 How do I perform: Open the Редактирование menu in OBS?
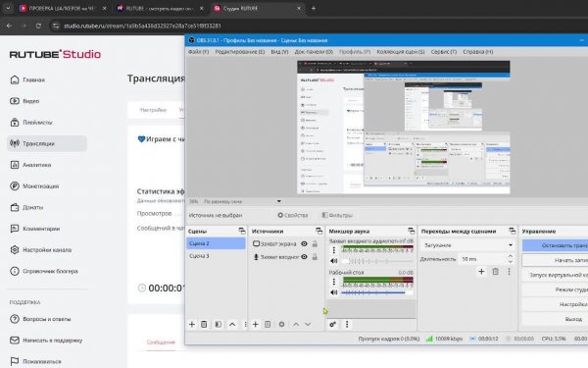(x=240, y=52)
